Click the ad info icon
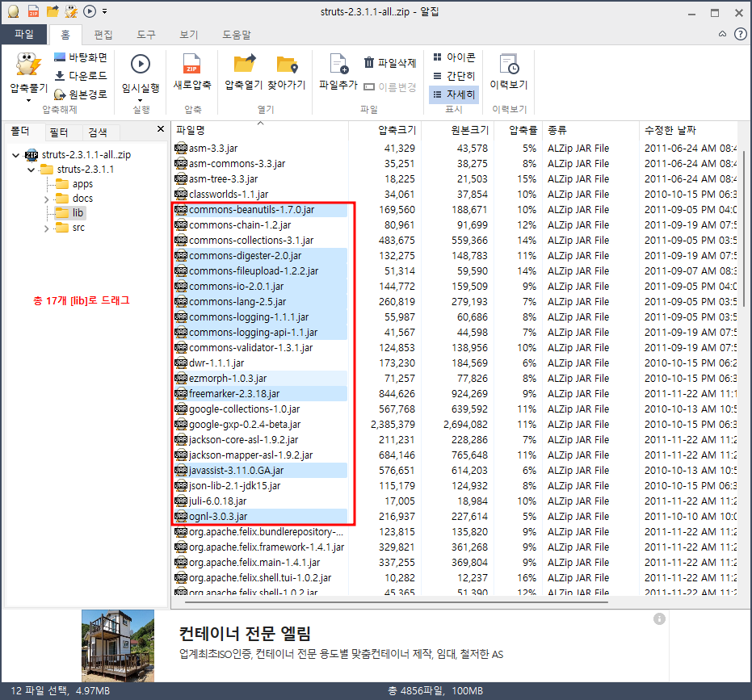This screenshot has width=752, height=700. click(x=659, y=619)
